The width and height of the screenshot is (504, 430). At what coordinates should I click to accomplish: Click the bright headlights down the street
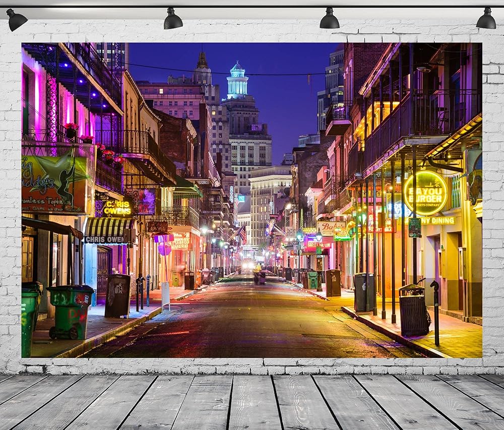(248, 264)
